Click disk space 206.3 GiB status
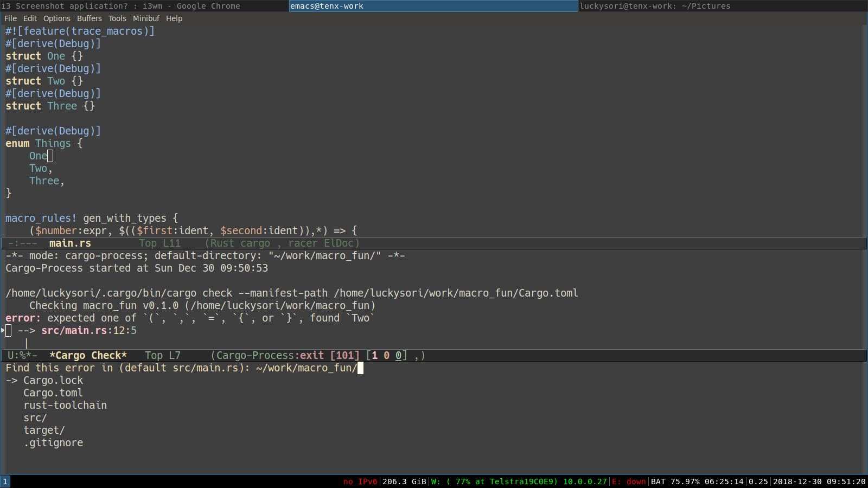 click(x=404, y=481)
